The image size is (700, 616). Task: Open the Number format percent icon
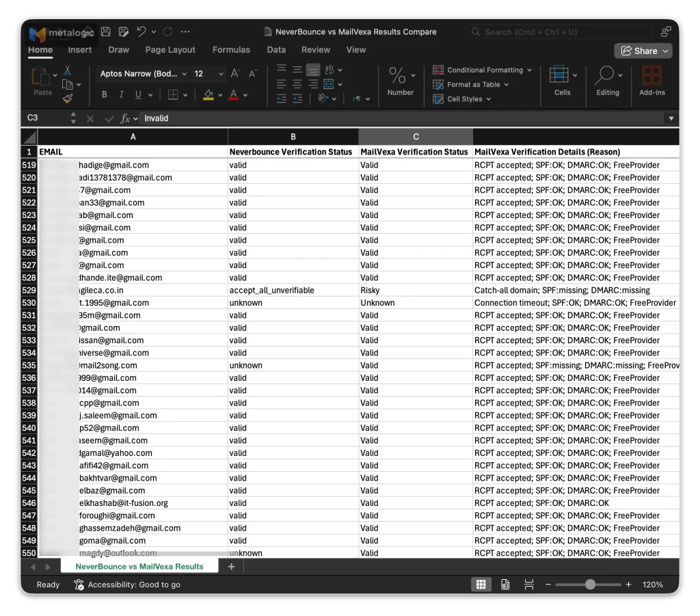397,75
